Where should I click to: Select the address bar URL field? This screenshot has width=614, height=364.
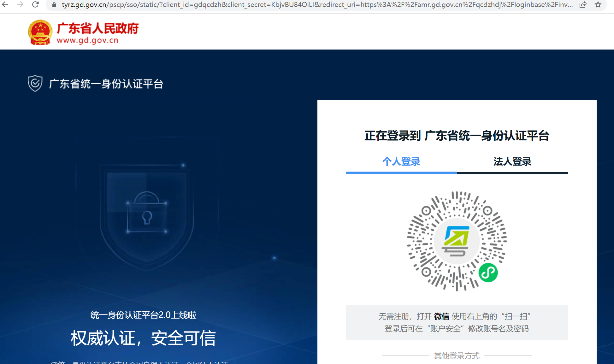[x=317, y=5]
